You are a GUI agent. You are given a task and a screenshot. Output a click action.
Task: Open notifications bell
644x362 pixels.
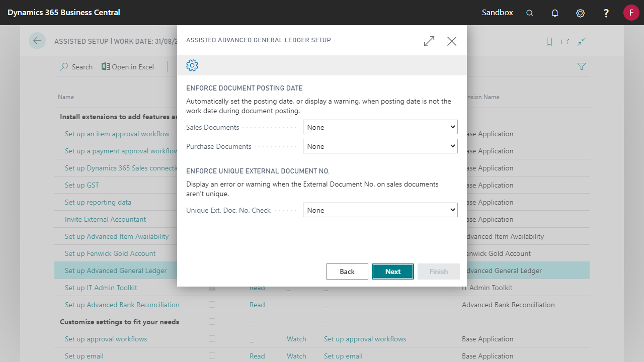click(555, 13)
